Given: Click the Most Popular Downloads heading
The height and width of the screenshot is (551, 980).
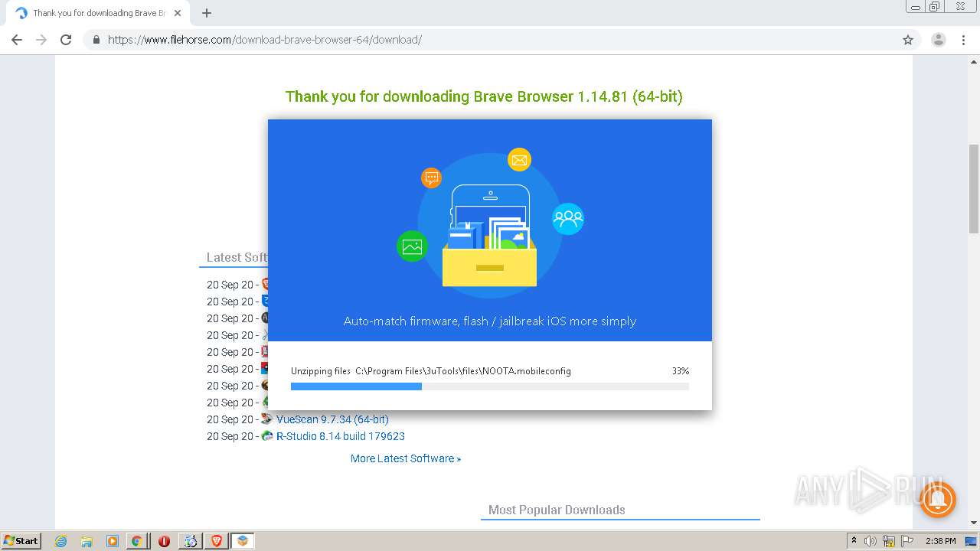Looking at the screenshot, I should (557, 510).
